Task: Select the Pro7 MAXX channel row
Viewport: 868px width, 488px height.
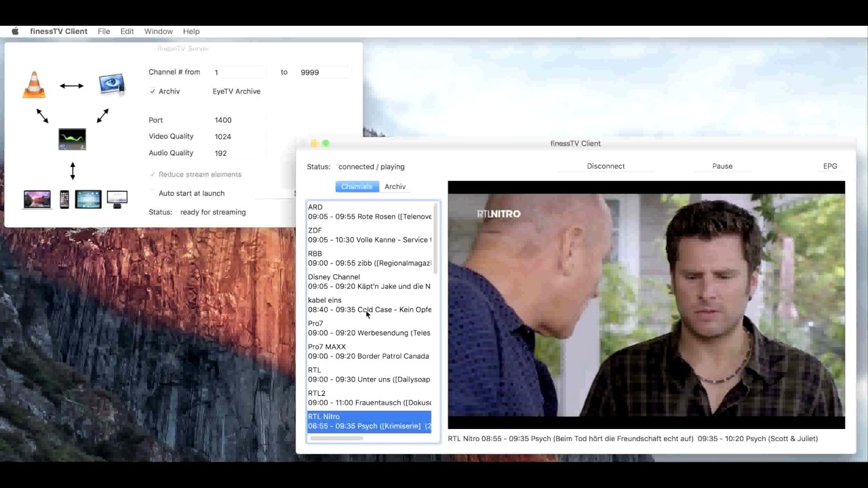Action: pyautogui.click(x=370, y=351)
